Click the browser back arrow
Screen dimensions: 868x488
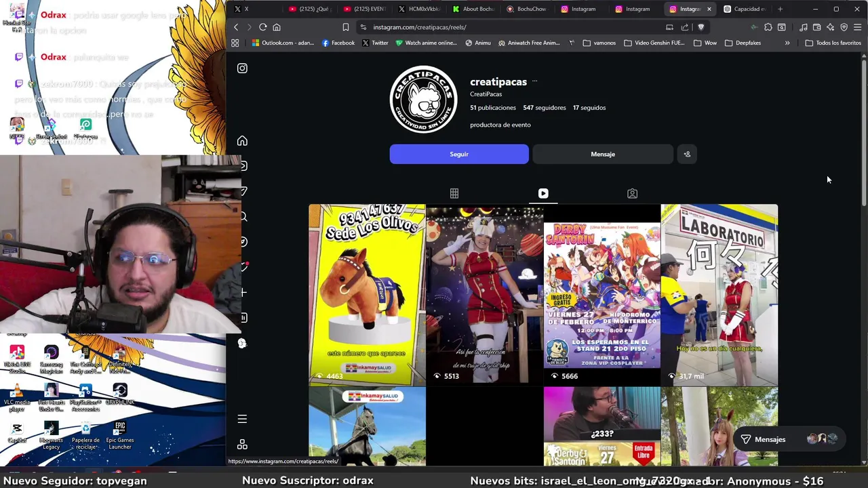coord(236,27)
